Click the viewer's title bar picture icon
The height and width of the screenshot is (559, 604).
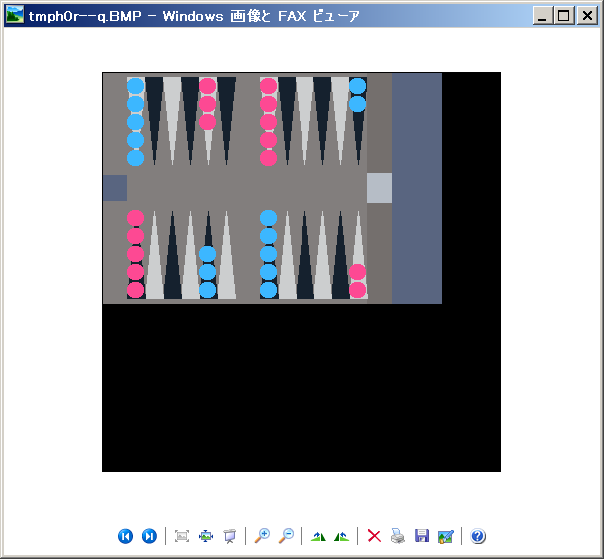pyautogui.click(x=15, y=15)
